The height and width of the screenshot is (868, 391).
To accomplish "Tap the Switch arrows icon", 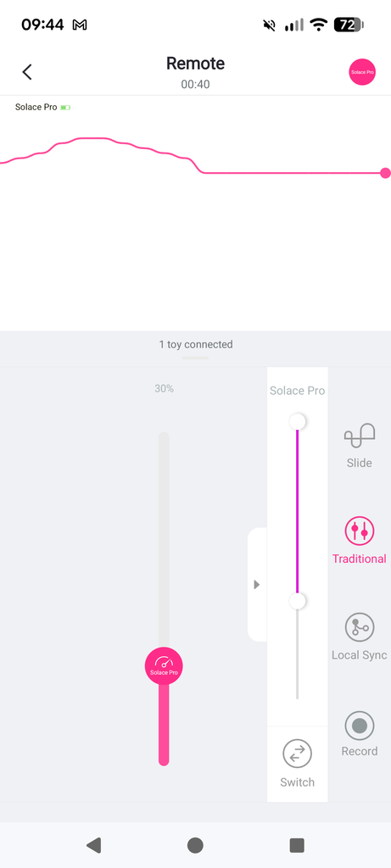I will (x=298, y=754).
